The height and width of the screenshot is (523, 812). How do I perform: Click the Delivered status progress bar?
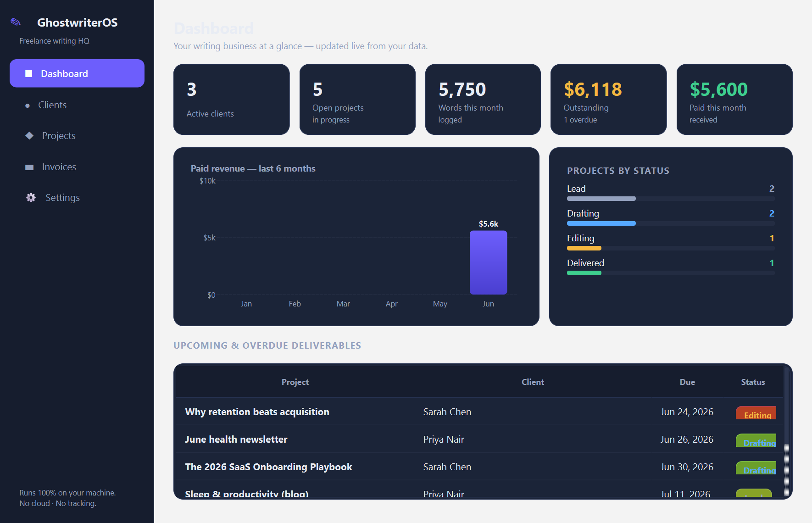pos(671,273)
